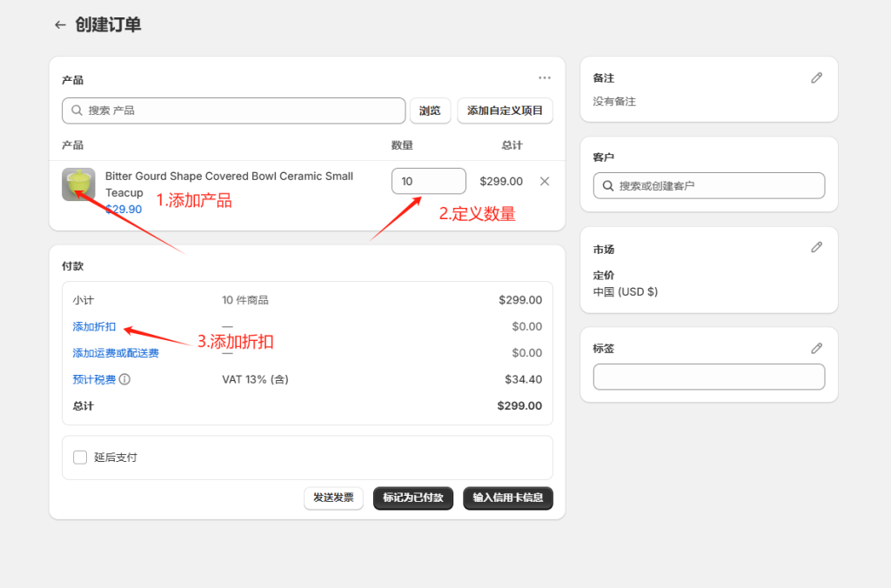Image resolution: width=891 pixels, height=588 pixels.
Task: Enable the 延后支付 deferred payment checkbox
Action: pyautogui.click(x=80, y=457)
